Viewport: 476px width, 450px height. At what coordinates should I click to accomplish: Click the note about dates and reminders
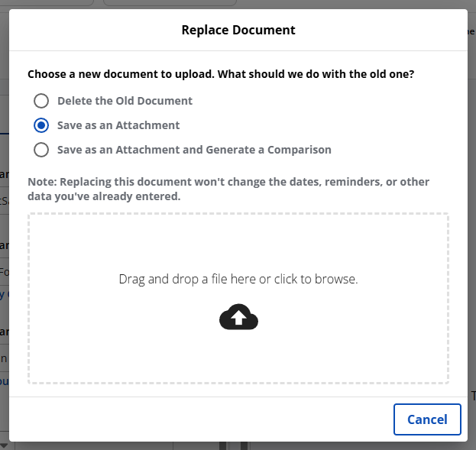tap(228, 189)
